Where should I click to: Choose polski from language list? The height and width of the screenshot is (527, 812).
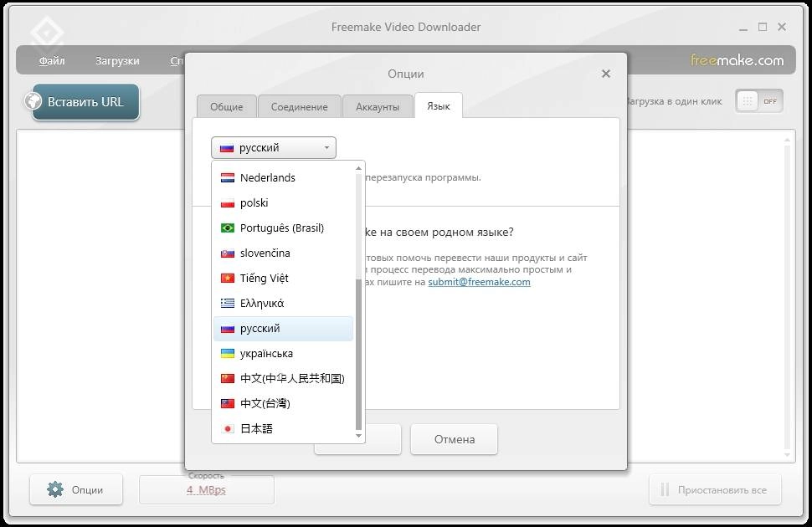[283, 203]
